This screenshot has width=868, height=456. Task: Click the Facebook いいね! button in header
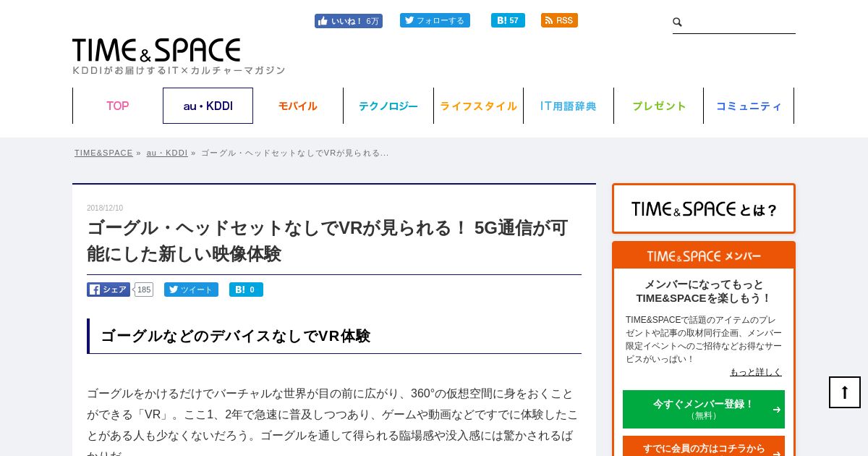click(x=349, y=21)
